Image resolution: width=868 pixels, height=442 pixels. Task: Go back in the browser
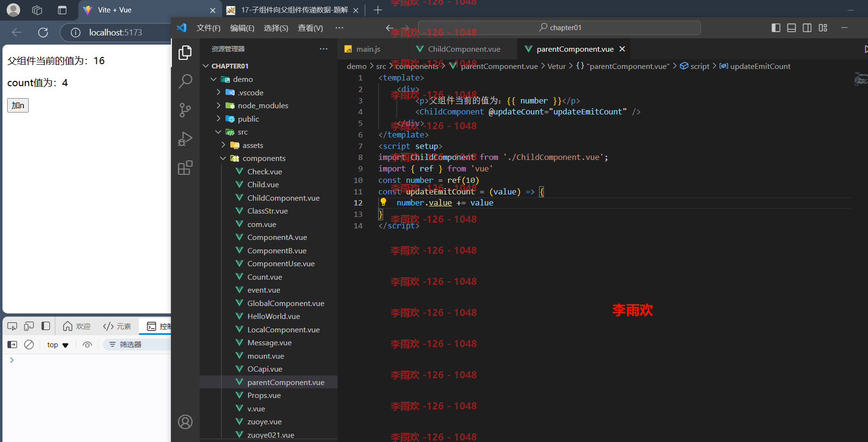point(17,32)
